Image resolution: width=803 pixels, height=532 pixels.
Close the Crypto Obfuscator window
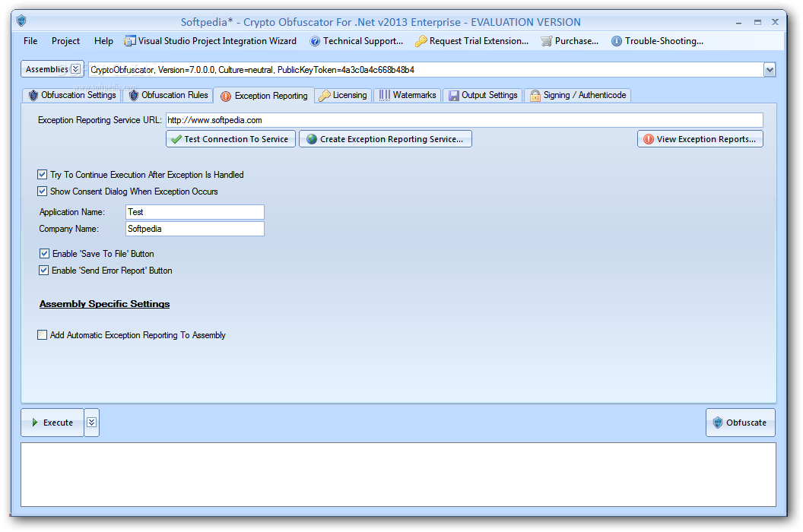[776, 22]
